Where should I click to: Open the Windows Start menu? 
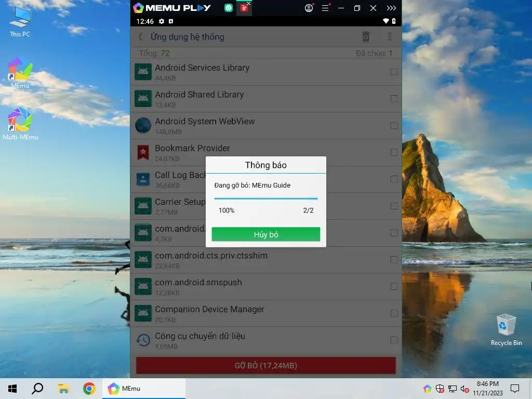[x=12, y=389]
